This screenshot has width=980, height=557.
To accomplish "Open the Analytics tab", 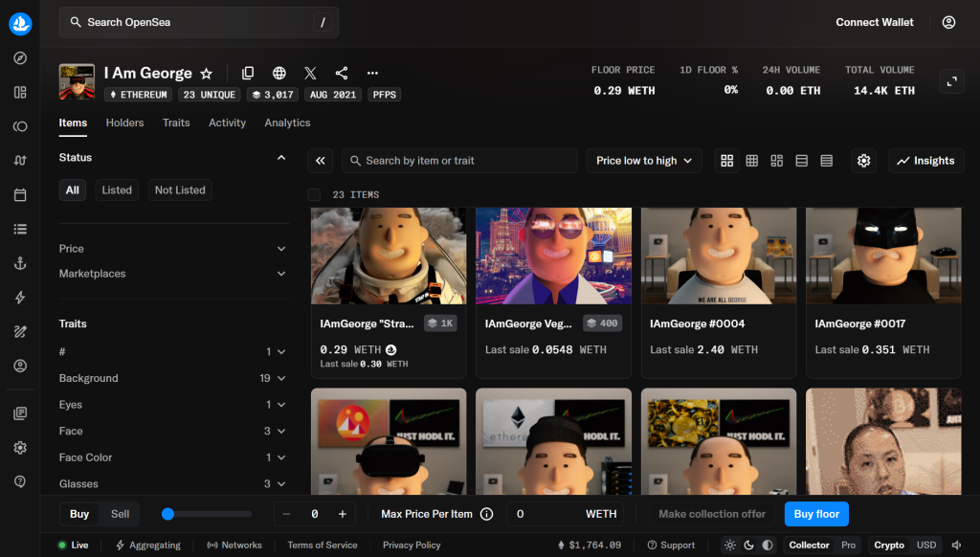I will point(287,123).
